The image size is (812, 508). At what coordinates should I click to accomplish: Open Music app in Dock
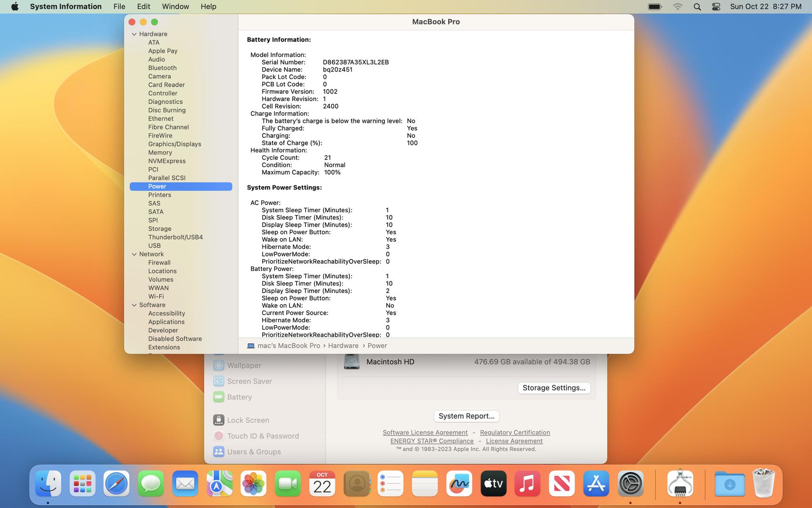point(528,484)
